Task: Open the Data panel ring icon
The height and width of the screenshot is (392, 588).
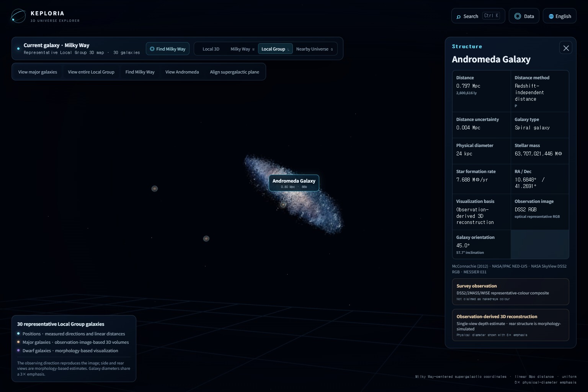Action: point(518,16)
